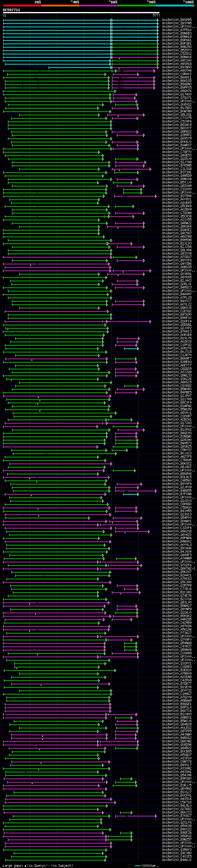Open hit UniRef100_Q93YN5
This screenshot has height=868, width=197.
click(x=177, y=23)
